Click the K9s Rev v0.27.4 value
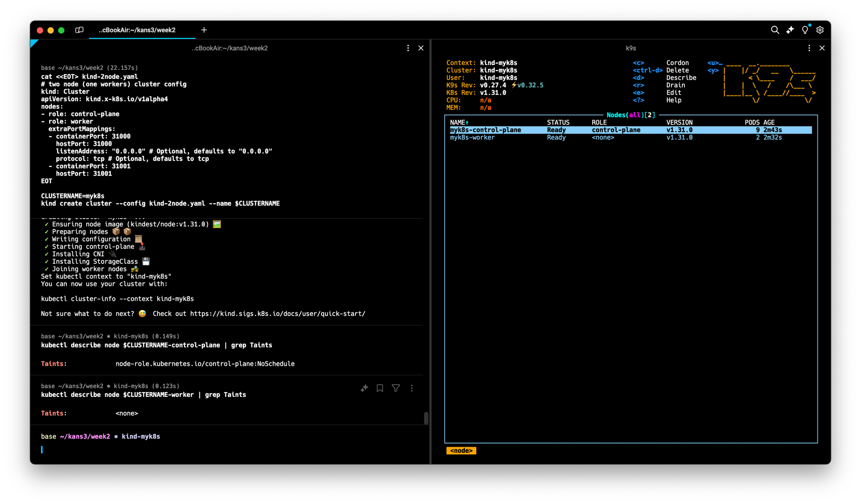Image resolution: width=861 pixels, height=504 pixels. (493, 85)
